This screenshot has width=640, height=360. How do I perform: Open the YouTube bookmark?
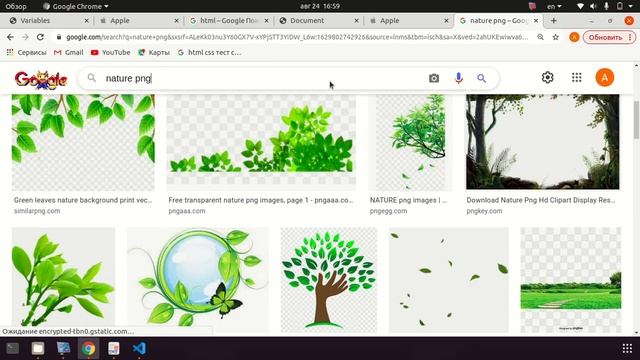[x=111, y=52]
